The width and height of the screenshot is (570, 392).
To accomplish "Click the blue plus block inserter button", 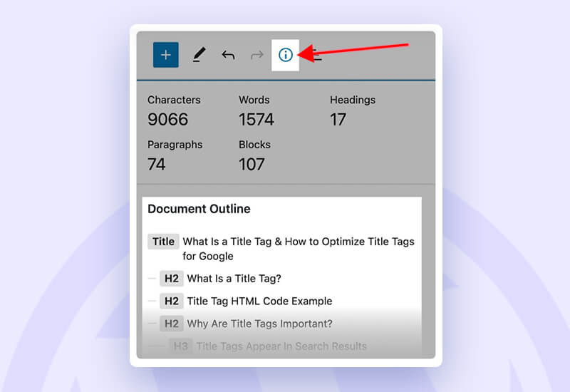I will pyautogui.click(x=166, y=55).
